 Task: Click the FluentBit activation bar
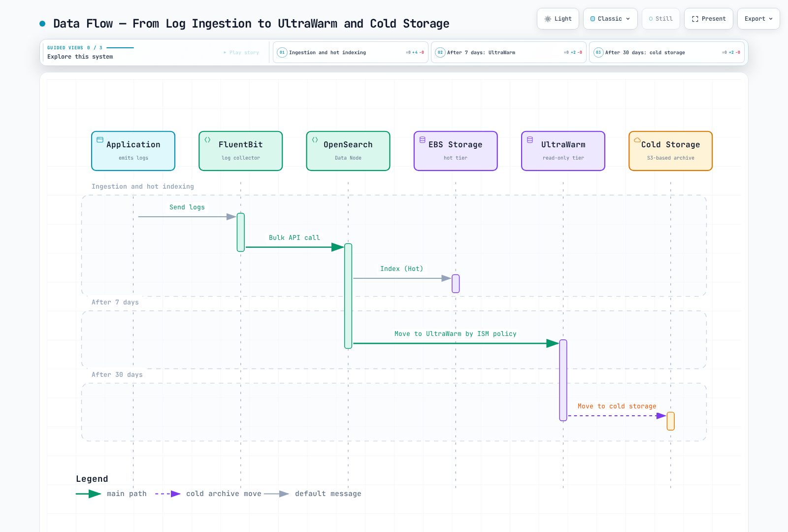coord(241,232)
